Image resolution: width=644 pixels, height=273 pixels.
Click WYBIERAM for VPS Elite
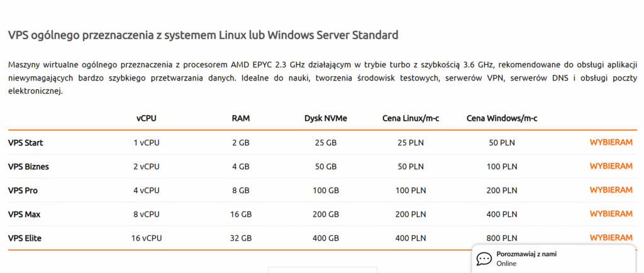(611, 238)
